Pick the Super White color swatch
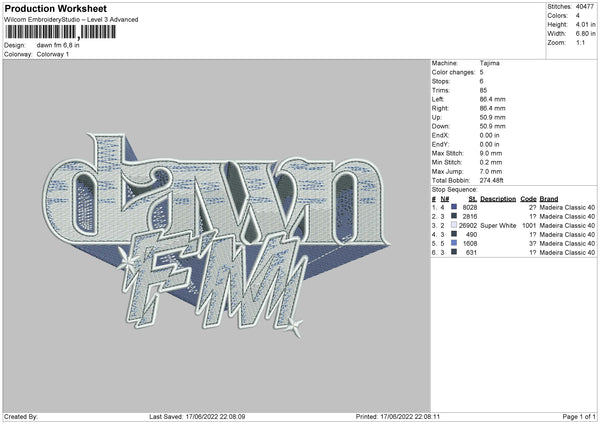This screenshot has height=424, width=600. coord(454,225)
